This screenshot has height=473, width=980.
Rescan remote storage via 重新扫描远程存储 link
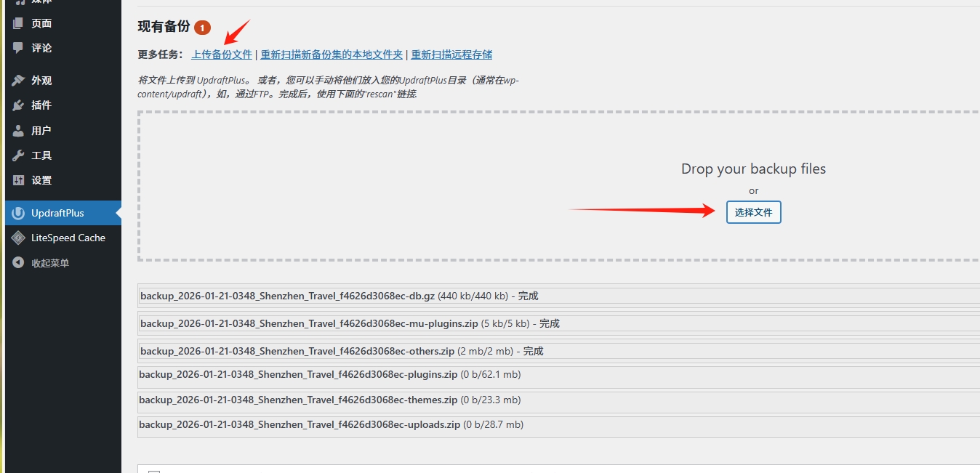(451, 54)
